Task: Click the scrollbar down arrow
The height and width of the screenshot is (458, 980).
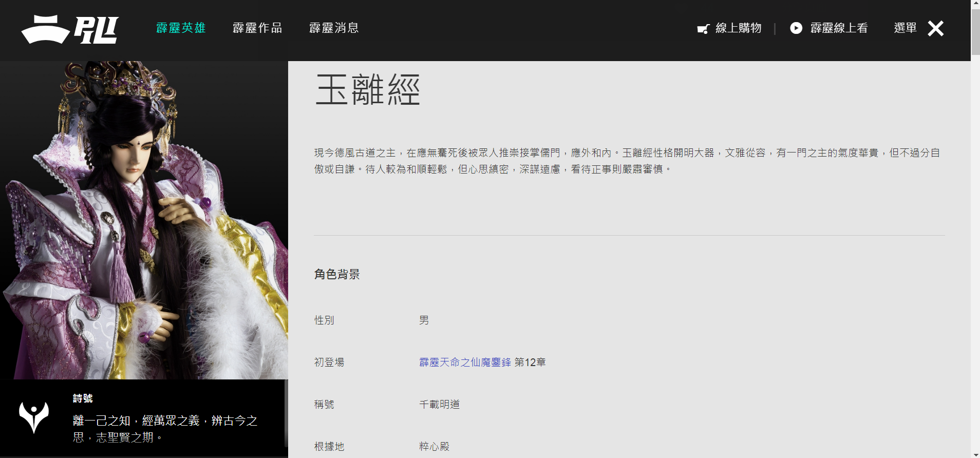Action: (975, 454)
